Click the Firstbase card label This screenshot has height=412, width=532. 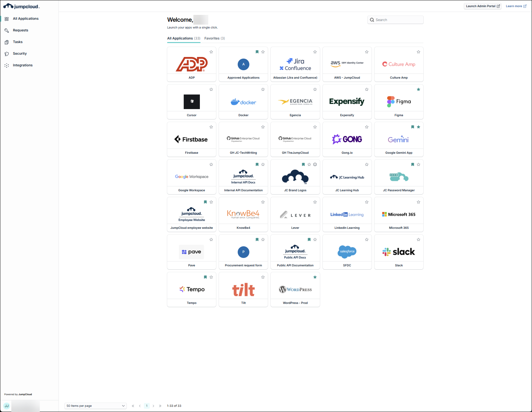tap(192, 153)
